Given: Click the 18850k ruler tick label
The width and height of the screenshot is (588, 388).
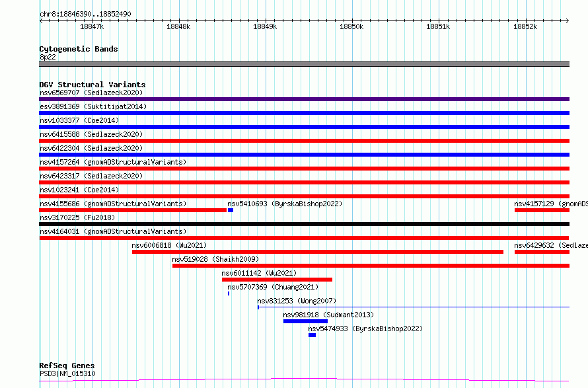Looking at the screenshot, I should (x=351, y=26).
